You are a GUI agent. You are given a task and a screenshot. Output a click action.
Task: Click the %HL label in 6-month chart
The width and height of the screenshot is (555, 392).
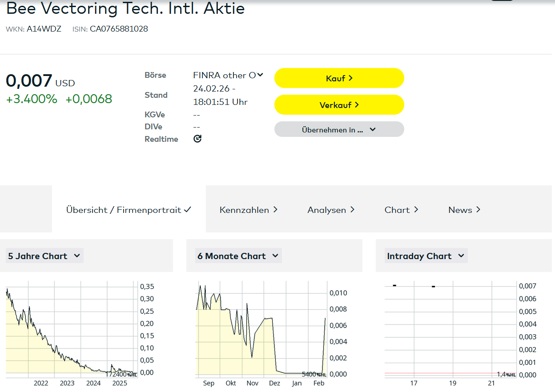tap(322, 375)
